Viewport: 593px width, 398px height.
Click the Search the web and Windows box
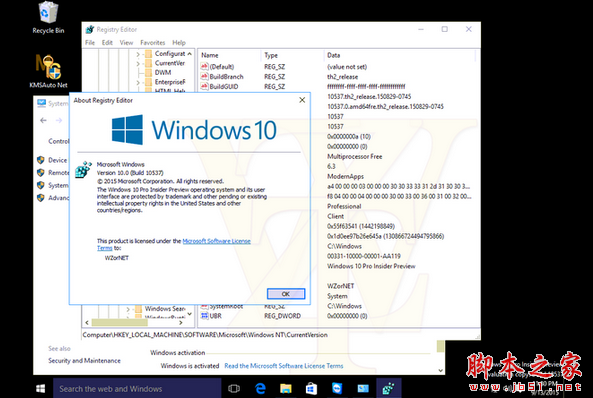(x=137, y=389)
